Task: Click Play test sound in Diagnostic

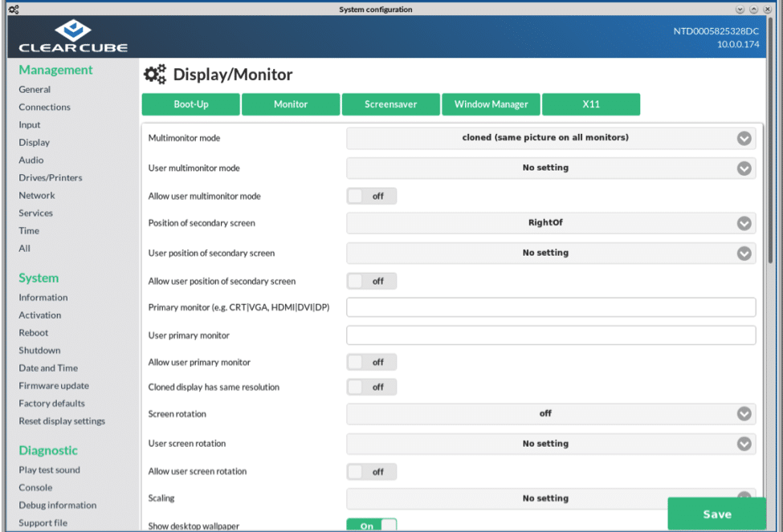Action: click(50, 470)
